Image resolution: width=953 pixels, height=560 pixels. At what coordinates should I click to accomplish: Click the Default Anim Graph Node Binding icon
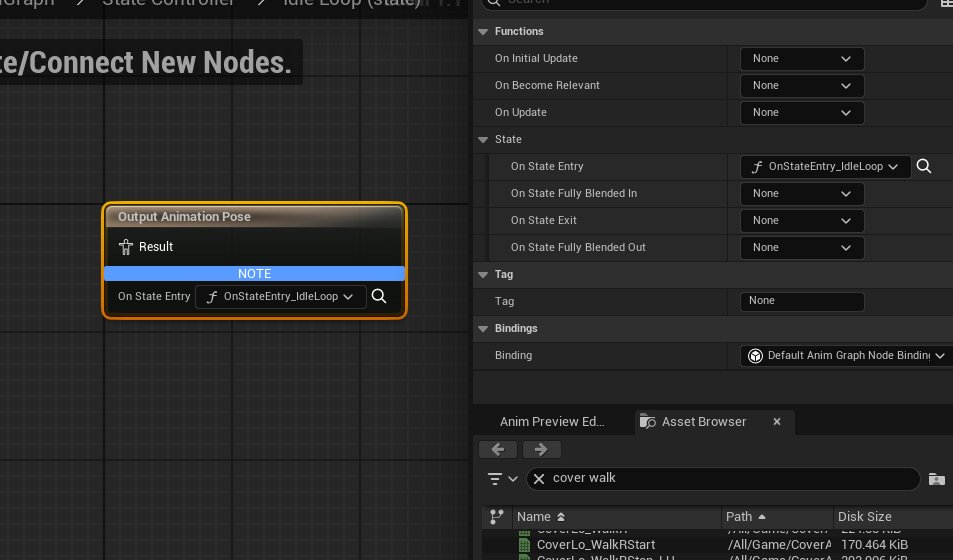[755, 356]
